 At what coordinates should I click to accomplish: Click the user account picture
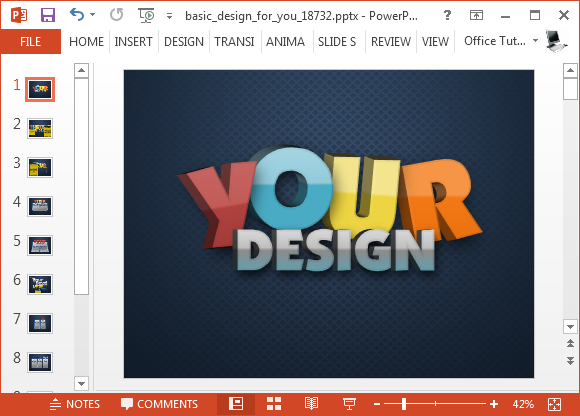pyautogui.click(x=556, y=41)
